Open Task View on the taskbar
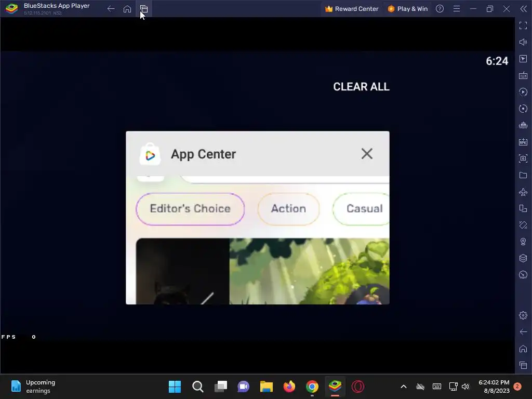Image resolution: width=532 pixels, height=399 pixels. click(220, 387)
